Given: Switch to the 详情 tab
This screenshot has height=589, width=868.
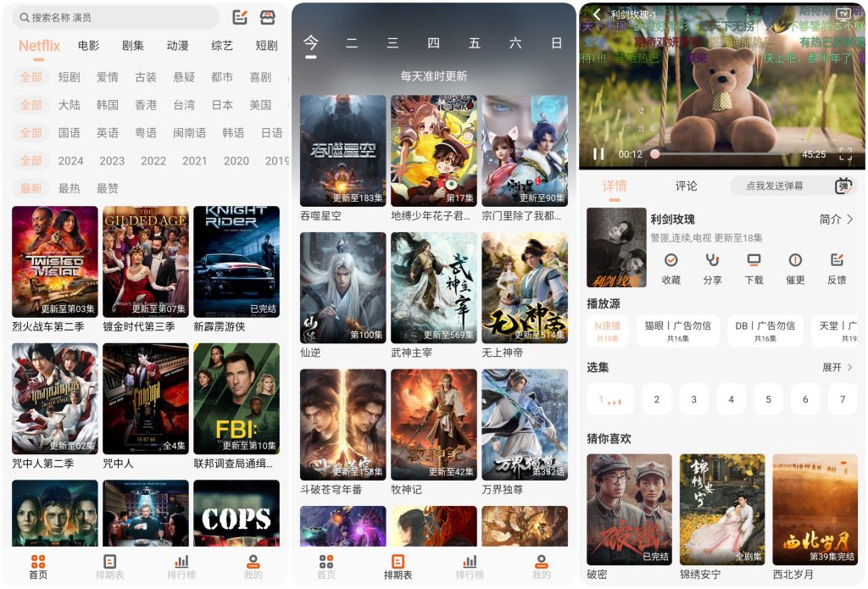Looking at the screenshot, I should [x=615, y=186].
